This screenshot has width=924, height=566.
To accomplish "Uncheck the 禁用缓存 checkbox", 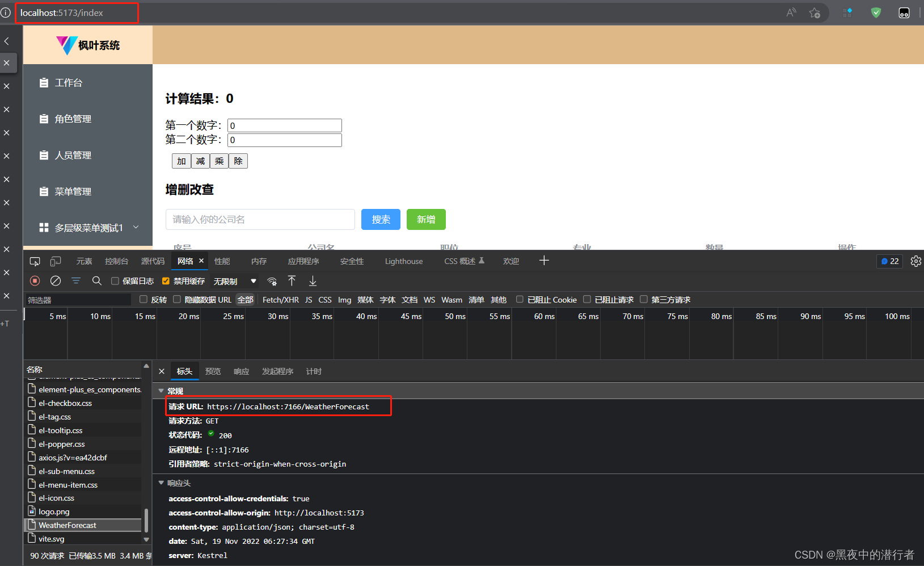I will (x=166, y=281).
